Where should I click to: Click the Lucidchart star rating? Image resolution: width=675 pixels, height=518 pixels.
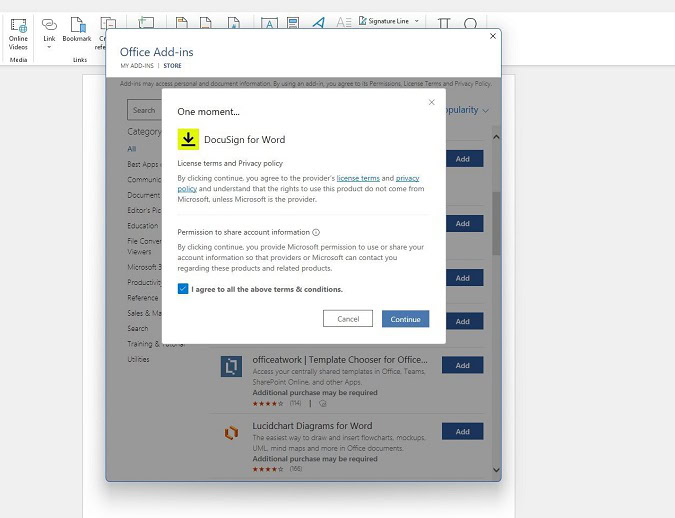(268, 469)
